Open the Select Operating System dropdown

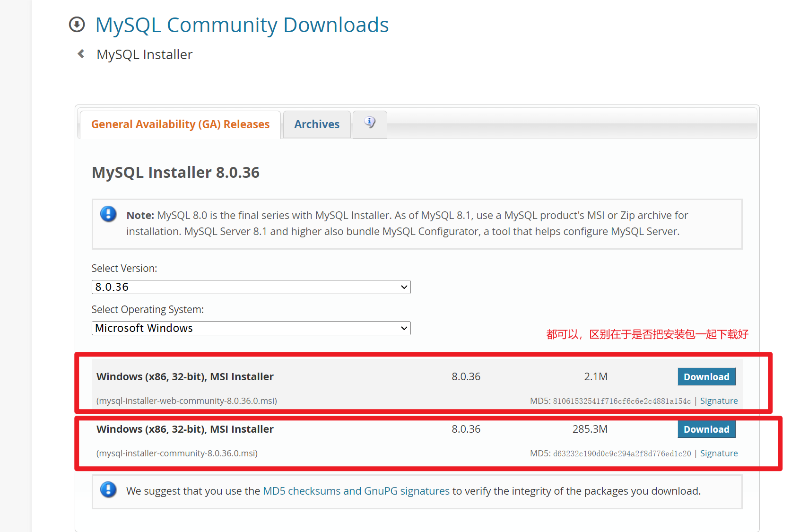(251, 328)
